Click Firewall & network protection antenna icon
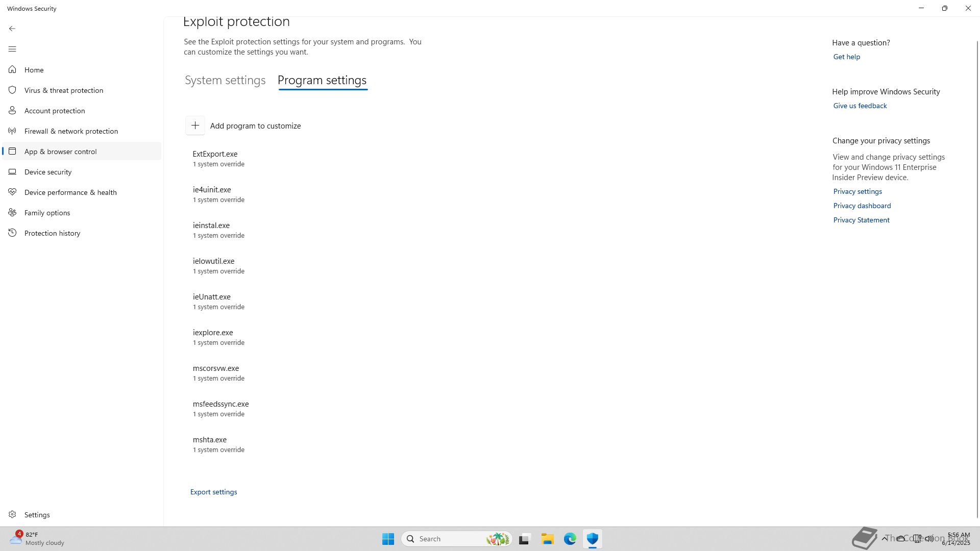 pos(12,131)
